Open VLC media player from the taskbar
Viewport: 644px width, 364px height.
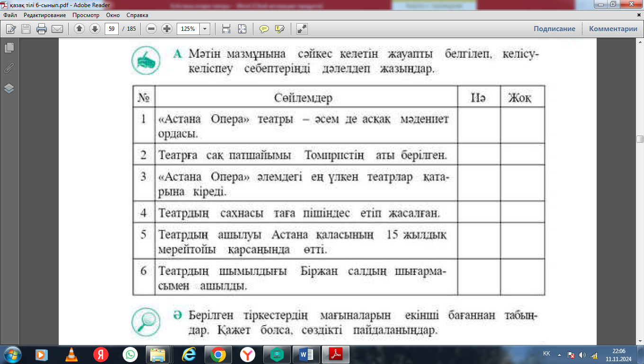tap(71, 354)
